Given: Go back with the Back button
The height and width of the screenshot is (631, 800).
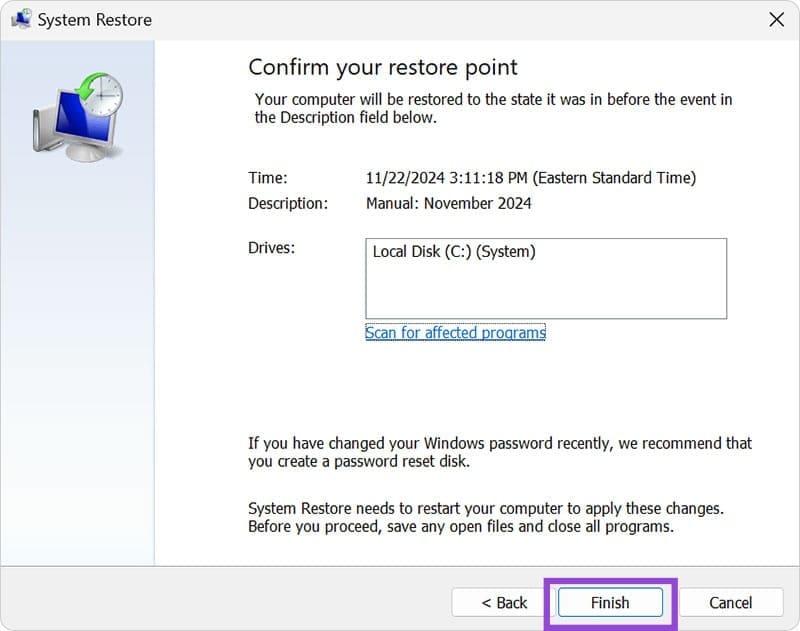Looking at the screenshot, I should pos(504,603).
